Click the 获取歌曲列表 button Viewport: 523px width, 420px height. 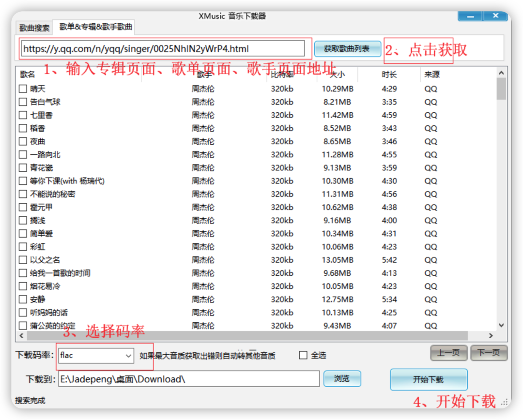(347, 48)
